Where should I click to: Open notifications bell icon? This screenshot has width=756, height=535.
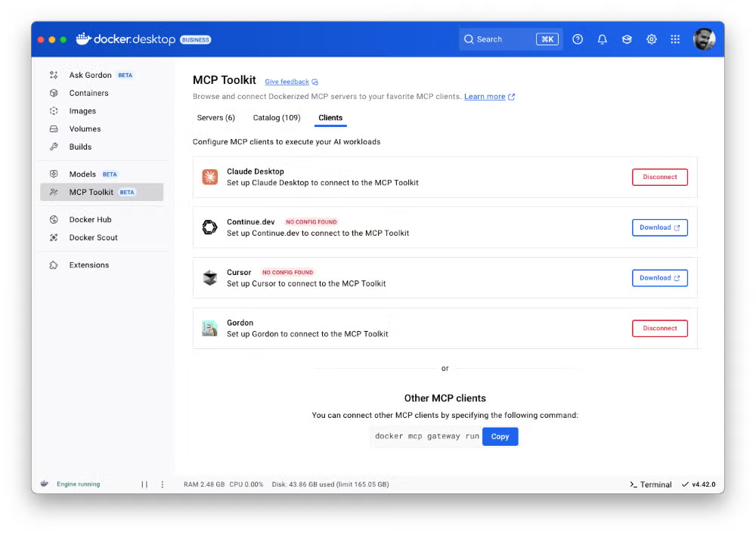[603, 39]
